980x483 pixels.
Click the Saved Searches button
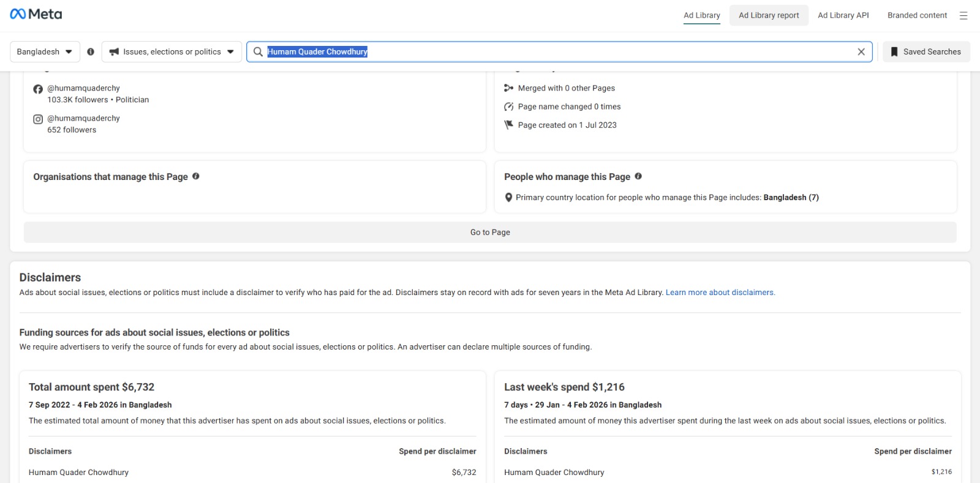(x=926, y=52)
